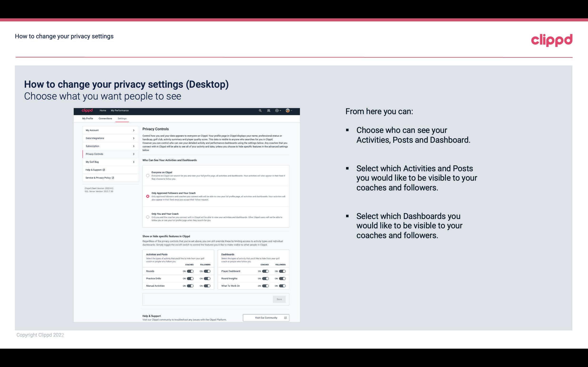The image size is (588, 367).
Task: Toggle Rounds visibility for Followers
Action: coord(207,271)
